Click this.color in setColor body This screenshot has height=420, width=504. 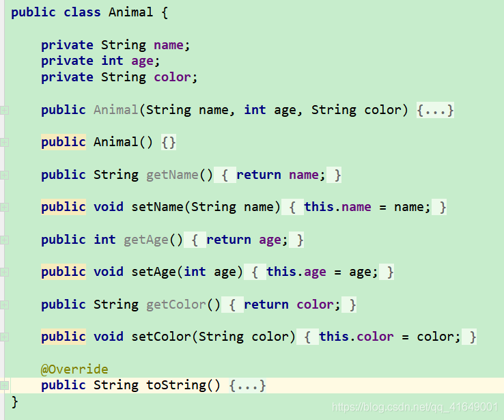coord(356,337)
